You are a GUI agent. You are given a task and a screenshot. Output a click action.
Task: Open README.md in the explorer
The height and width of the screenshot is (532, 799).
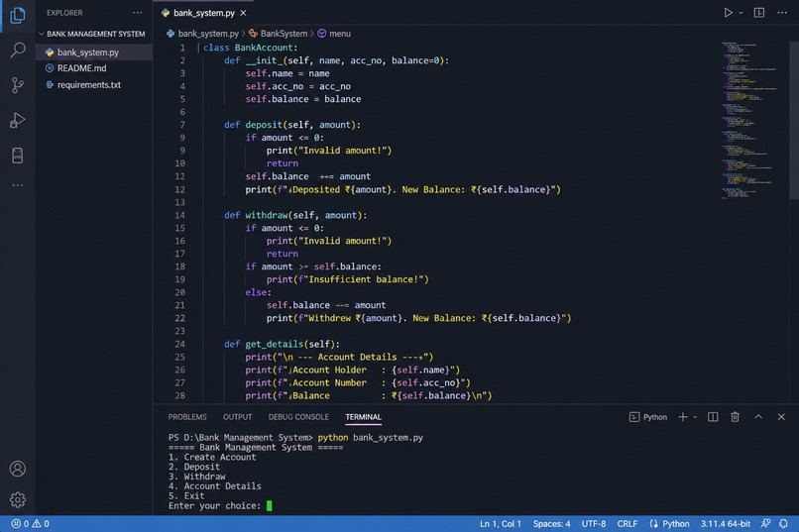pyautogui.click(x=94, y=68)
